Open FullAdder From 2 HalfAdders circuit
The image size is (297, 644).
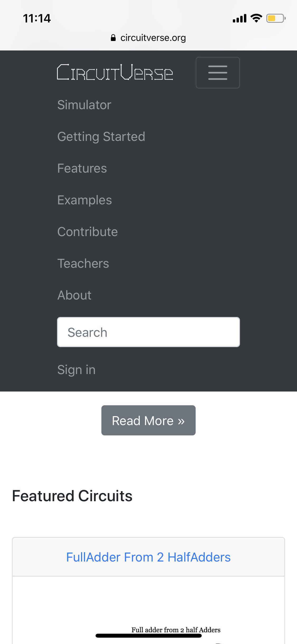point(148,556)
